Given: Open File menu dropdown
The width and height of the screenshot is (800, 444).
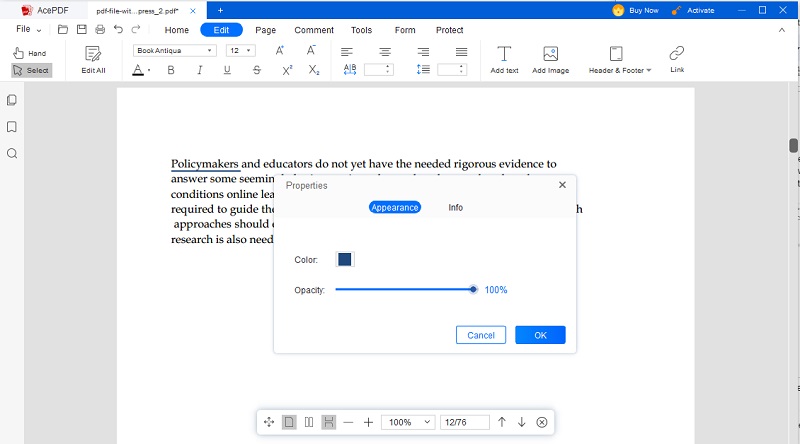Looking at the screenshot, I should 29,29.
